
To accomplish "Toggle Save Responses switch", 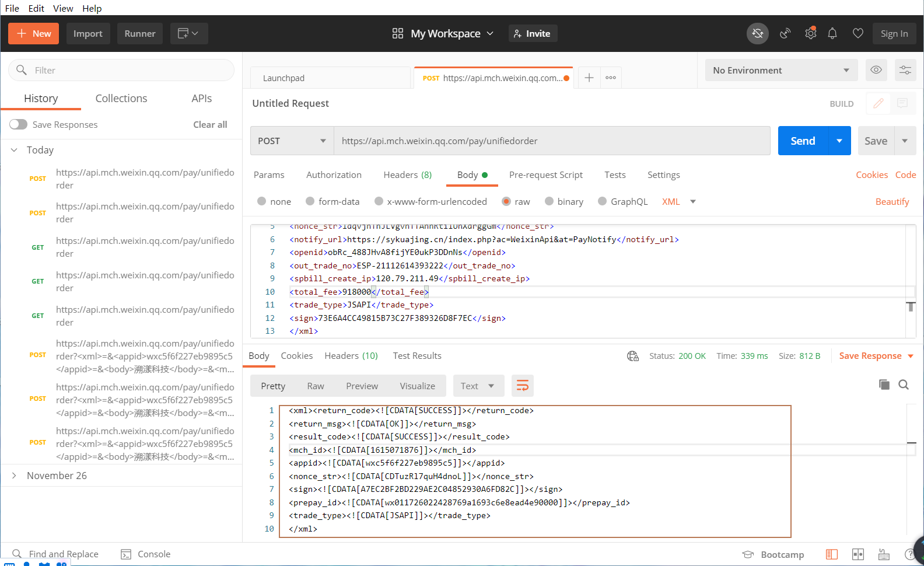I will pyautogui.click(x=18, y=124).
